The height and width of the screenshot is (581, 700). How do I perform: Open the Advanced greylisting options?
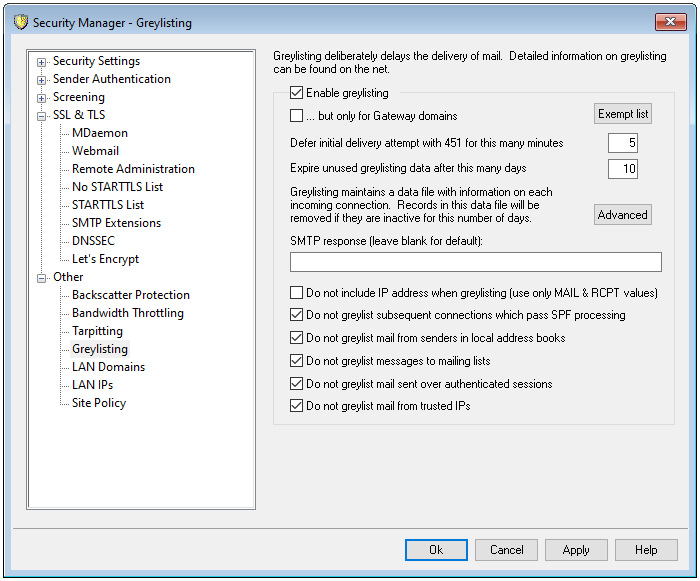pyautogui.click(x=623, y=215)
